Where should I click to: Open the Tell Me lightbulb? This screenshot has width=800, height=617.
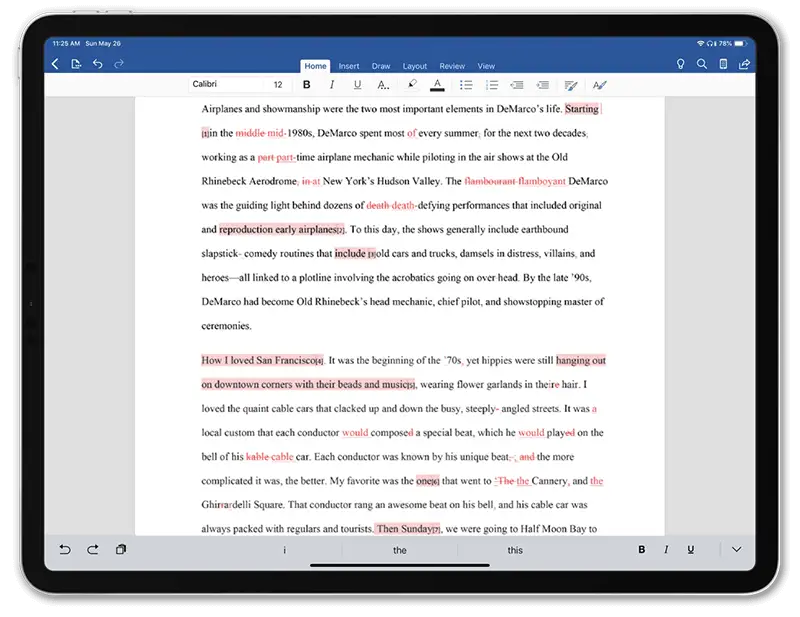680,65
